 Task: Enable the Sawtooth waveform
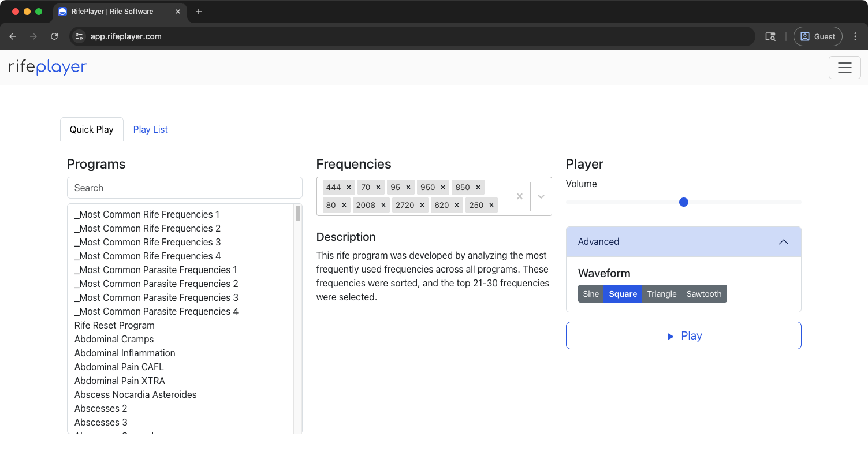click(703, 293)
